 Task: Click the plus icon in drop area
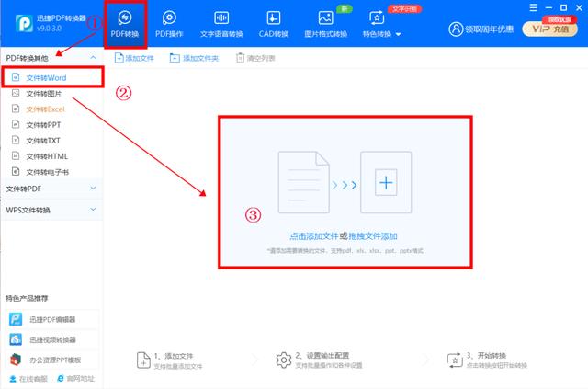tap(386, 182)
